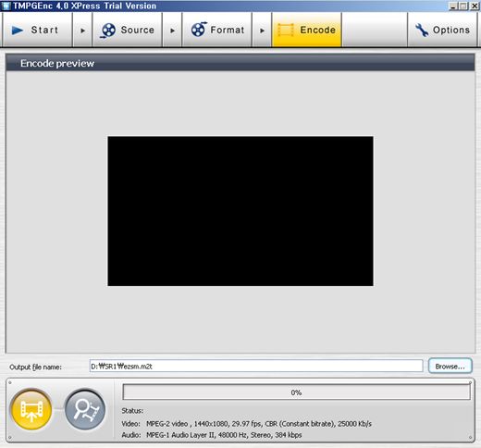Click the arrow between Format and Encode

(262, 31)
